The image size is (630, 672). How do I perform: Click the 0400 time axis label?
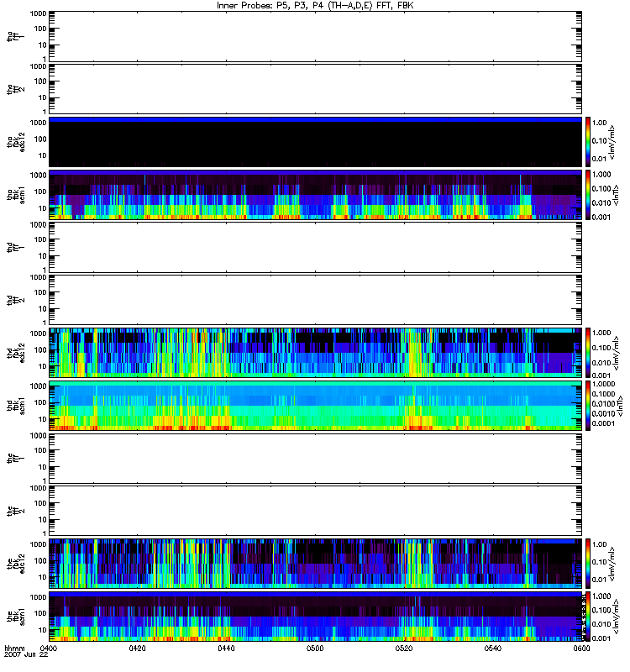tap(49, 648)
